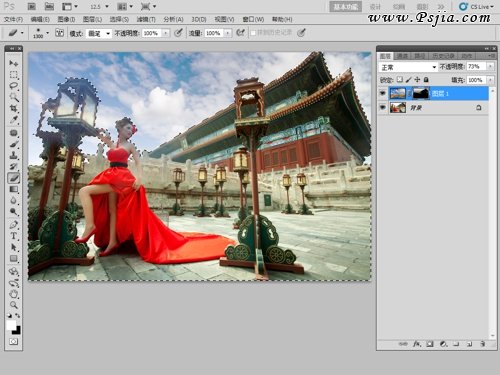This screenshot has height=375, width=500.
Task: Open the 文件(F) menu
Action: [13, 19]
